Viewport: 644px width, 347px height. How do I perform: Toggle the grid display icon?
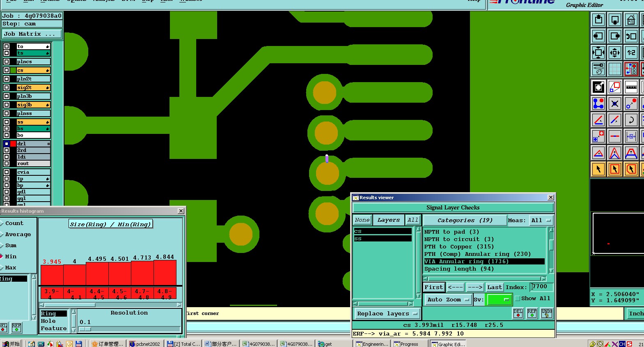tap(615, 69)
